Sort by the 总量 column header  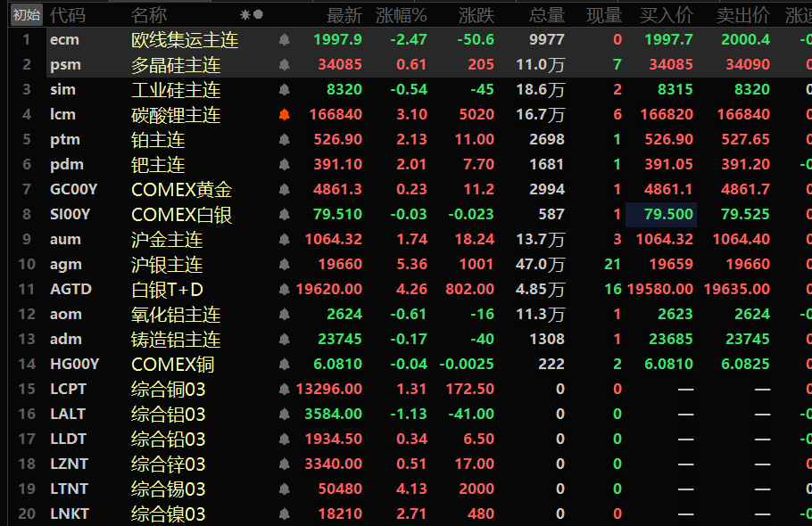point(546,15)
